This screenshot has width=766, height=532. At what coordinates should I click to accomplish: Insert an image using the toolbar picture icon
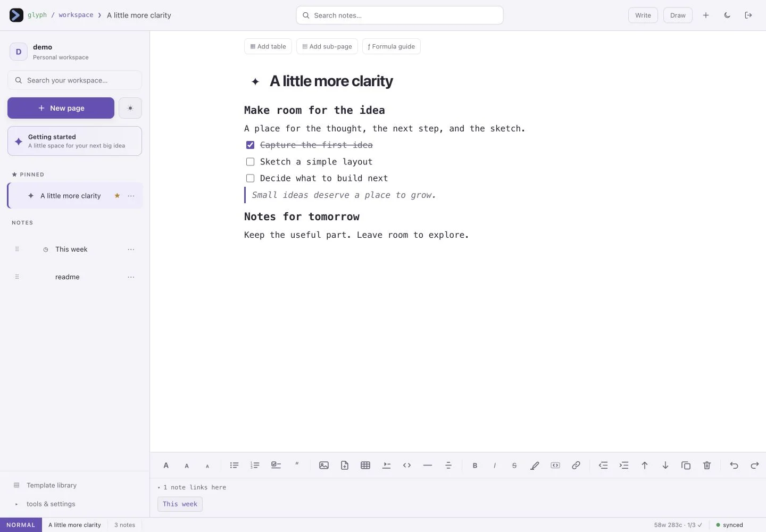click(324, 465)
